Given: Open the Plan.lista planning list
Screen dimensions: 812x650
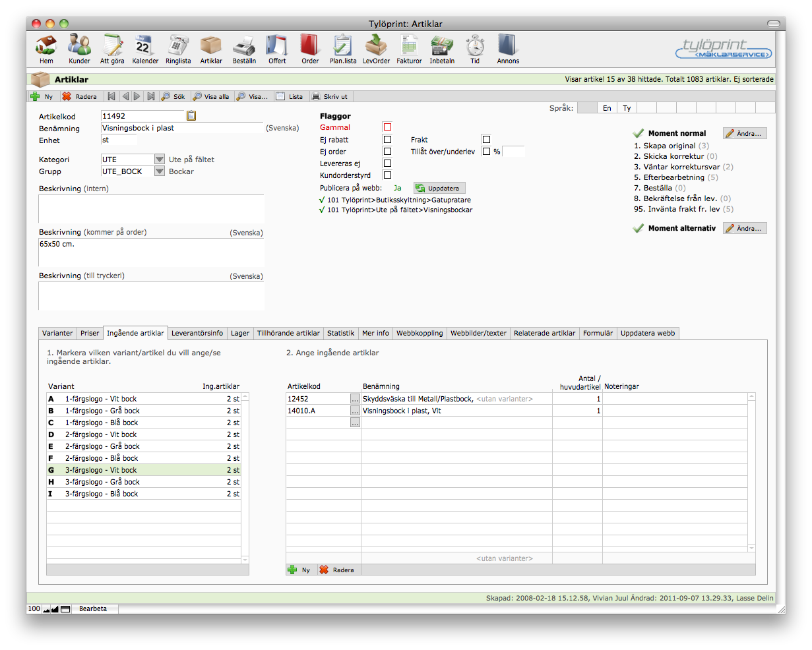Looking at the screenshot, I should click(343, 49).
